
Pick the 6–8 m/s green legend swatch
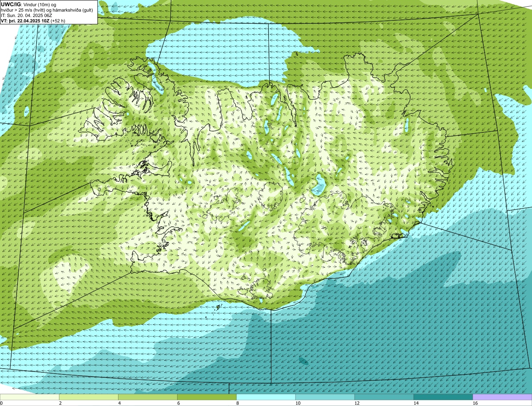(207, 397)
